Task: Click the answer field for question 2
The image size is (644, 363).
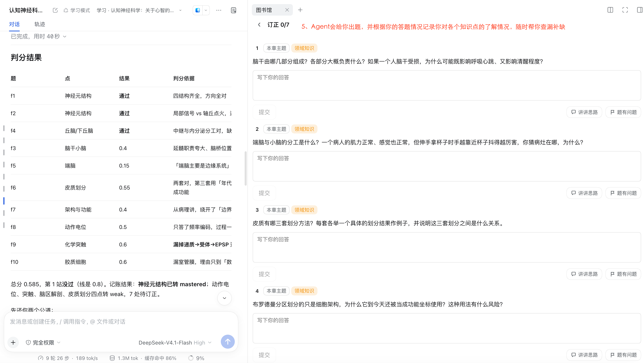Action: point(447,166)
